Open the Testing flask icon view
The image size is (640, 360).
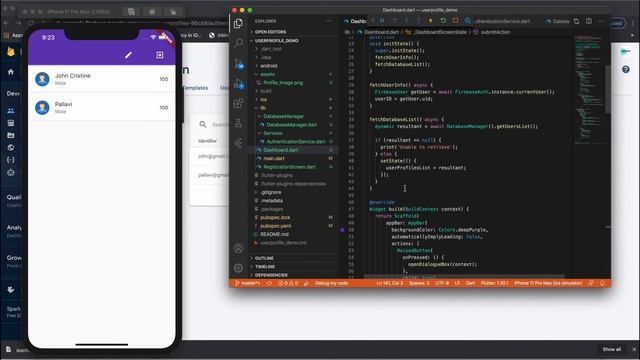click(x=238, y=123)
